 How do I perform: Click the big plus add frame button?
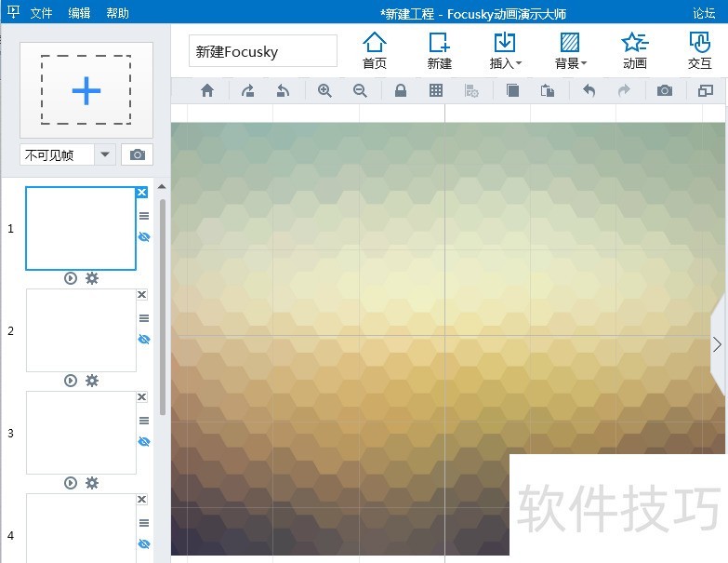86,90
